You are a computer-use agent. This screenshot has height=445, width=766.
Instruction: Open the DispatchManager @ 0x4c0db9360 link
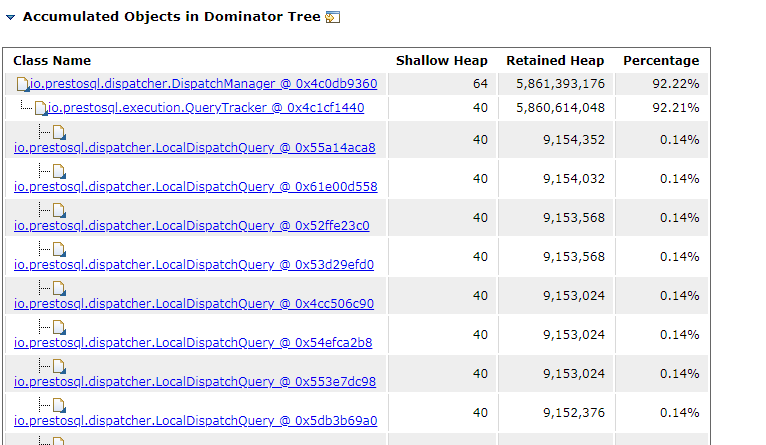[203, 84]
